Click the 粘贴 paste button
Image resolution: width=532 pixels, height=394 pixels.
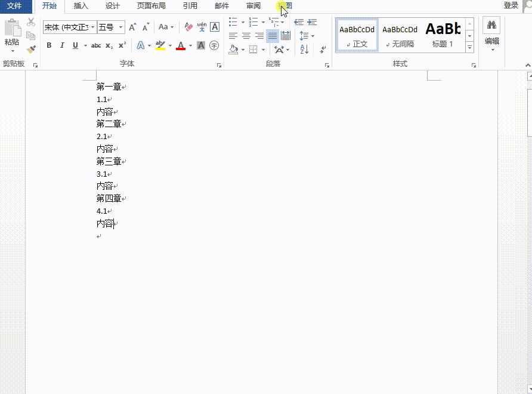point(11,35)
